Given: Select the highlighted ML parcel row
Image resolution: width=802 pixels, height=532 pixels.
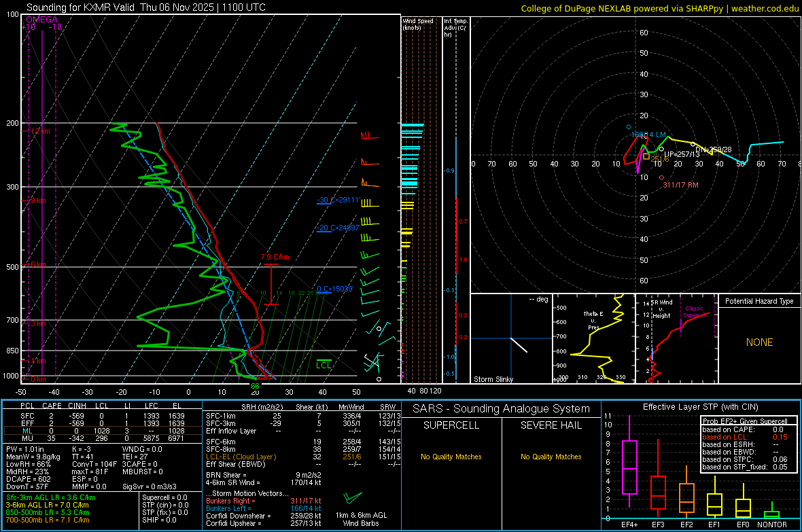Looking at the screenshot, I should pos(103,431).
